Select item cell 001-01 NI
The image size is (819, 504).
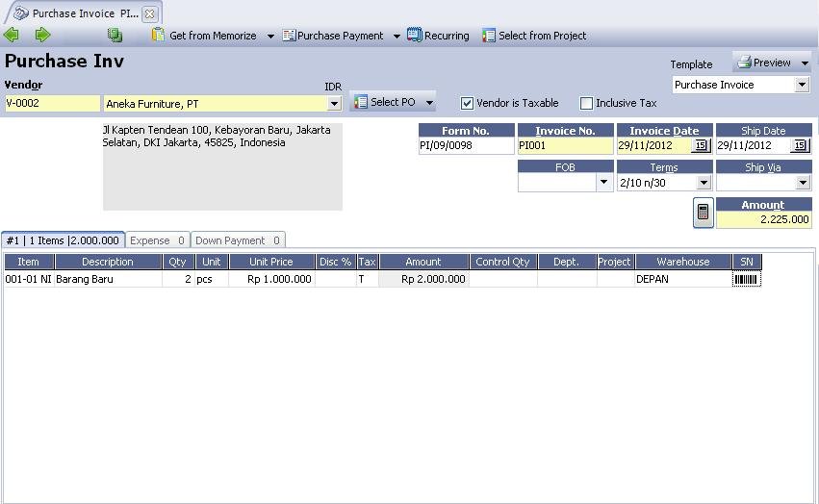(29, 279)
